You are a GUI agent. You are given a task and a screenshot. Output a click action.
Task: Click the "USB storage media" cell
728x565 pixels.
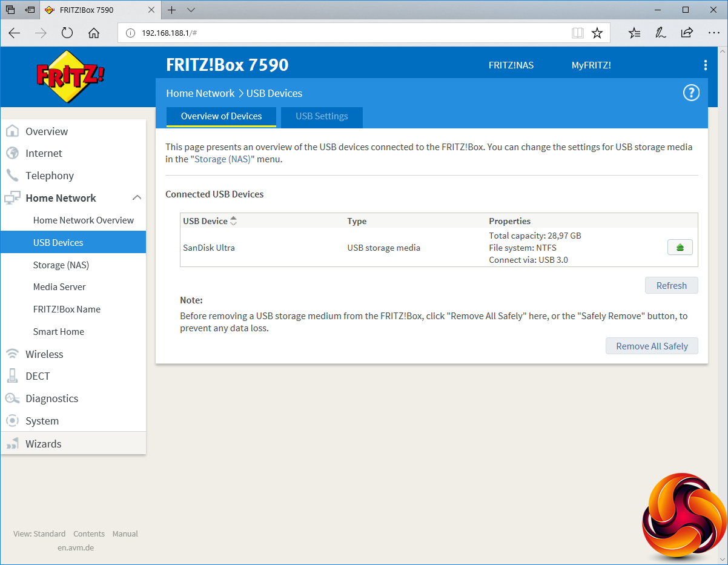383,248
